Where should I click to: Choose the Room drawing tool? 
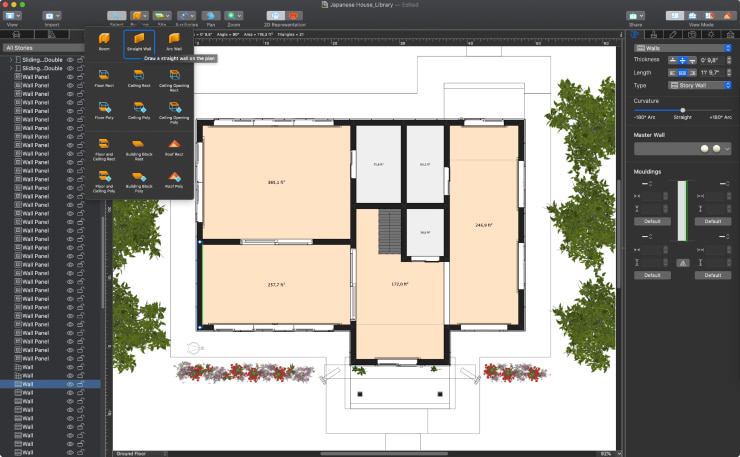104,41
